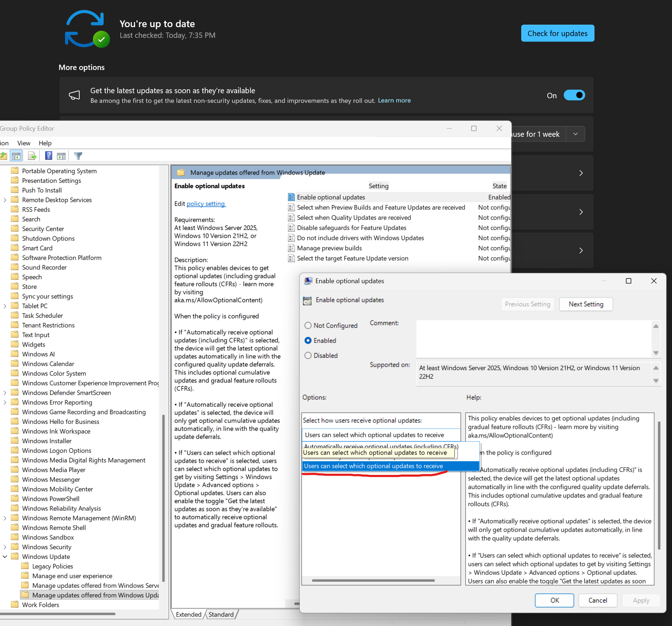
Task: Click the Legacy Policies folder icon
Action: 25,566
